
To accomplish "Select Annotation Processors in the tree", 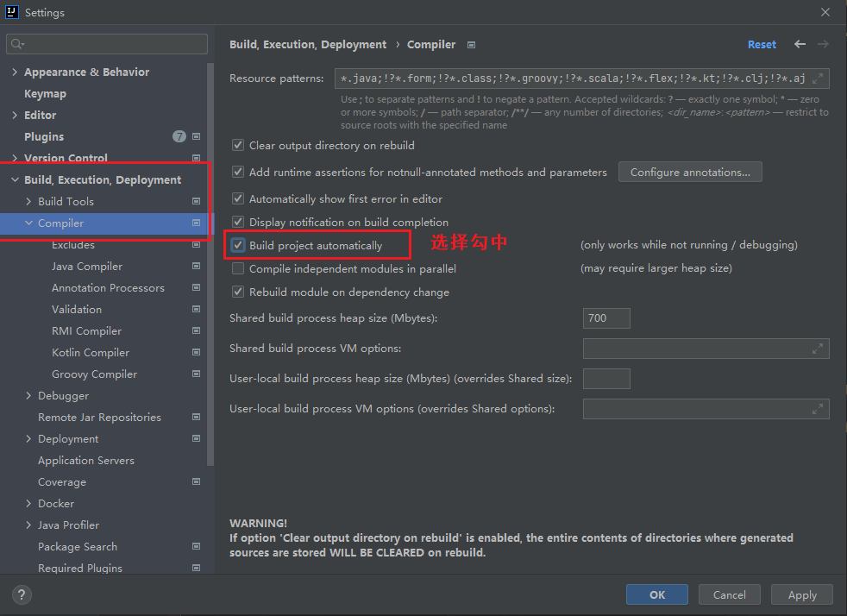I will [108, 288].
